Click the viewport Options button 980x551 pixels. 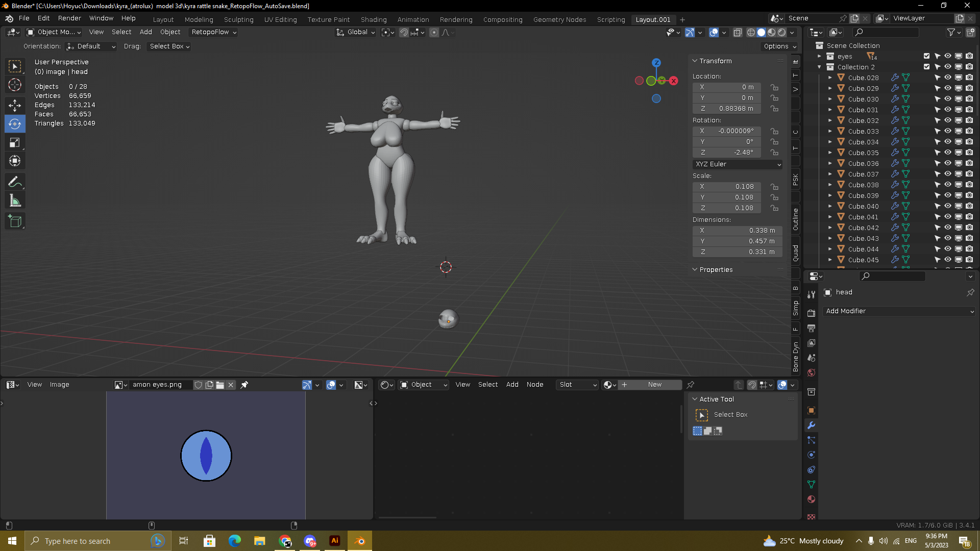(x=779, y=46)
